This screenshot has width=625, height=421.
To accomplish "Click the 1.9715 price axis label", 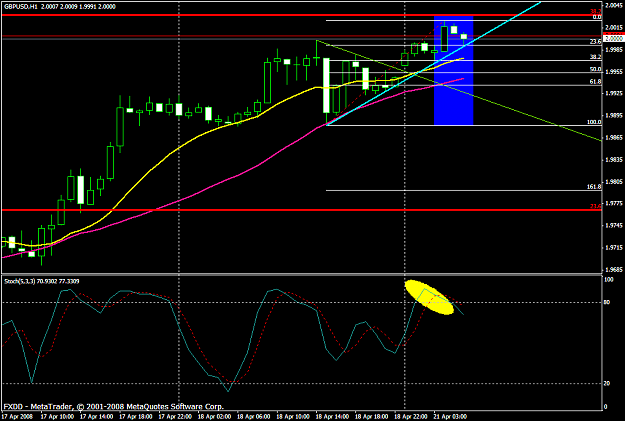I will (x=614, y=248).
